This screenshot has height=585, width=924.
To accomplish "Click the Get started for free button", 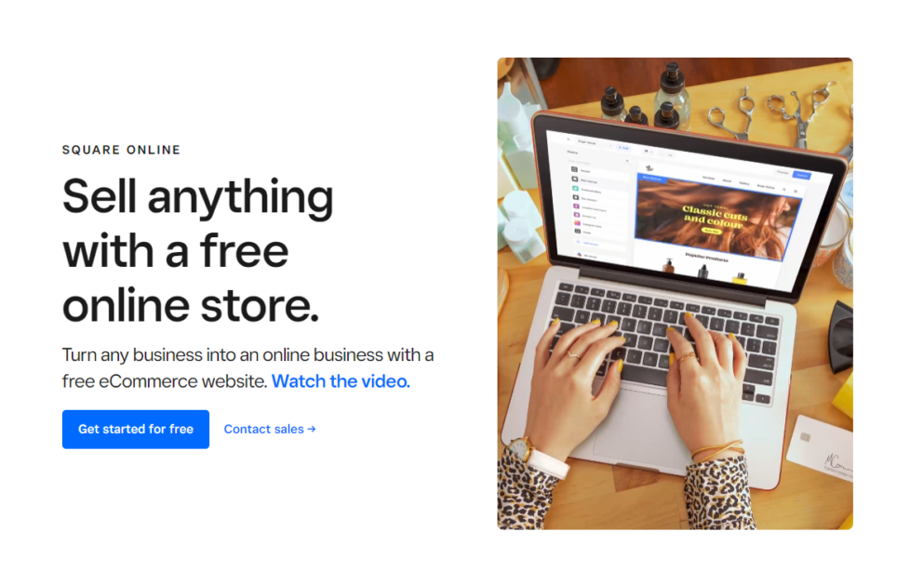I will click(136, 429).
